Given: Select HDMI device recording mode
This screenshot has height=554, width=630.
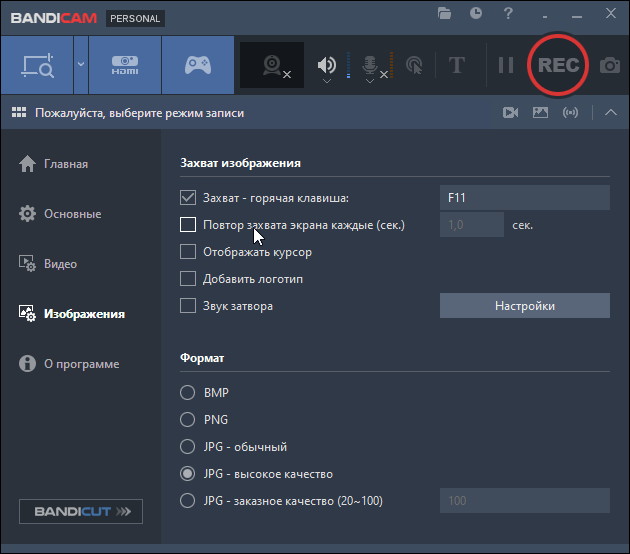Looking at the screenshot, I should pos(125,65).
